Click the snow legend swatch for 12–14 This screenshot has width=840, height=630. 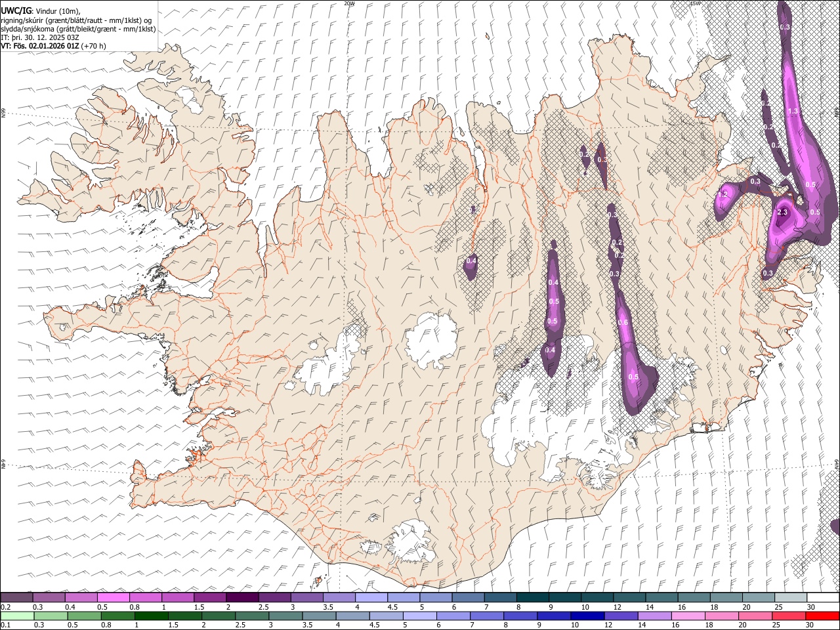pyautogui.click(x=629, y=598)
